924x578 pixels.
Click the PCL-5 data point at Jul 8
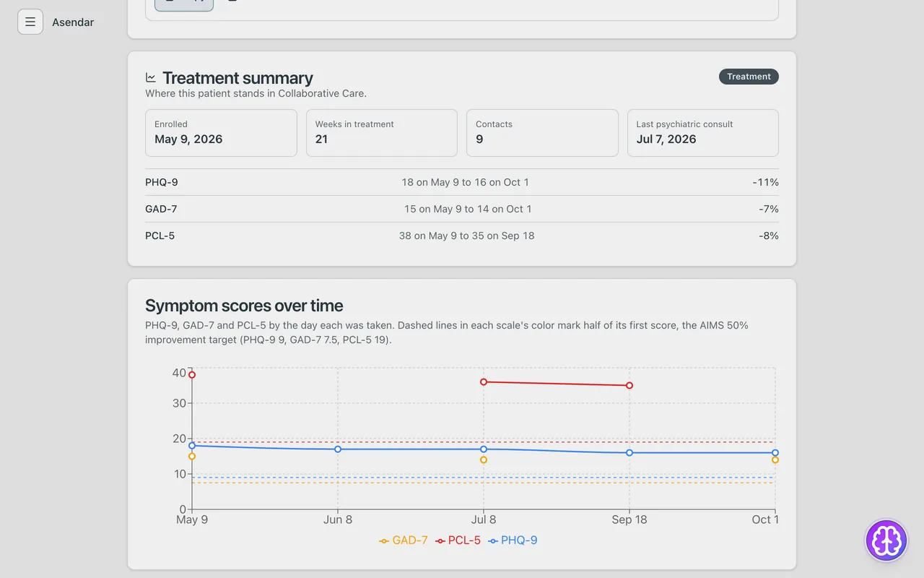pyautogui.click(x=484, y=381)
